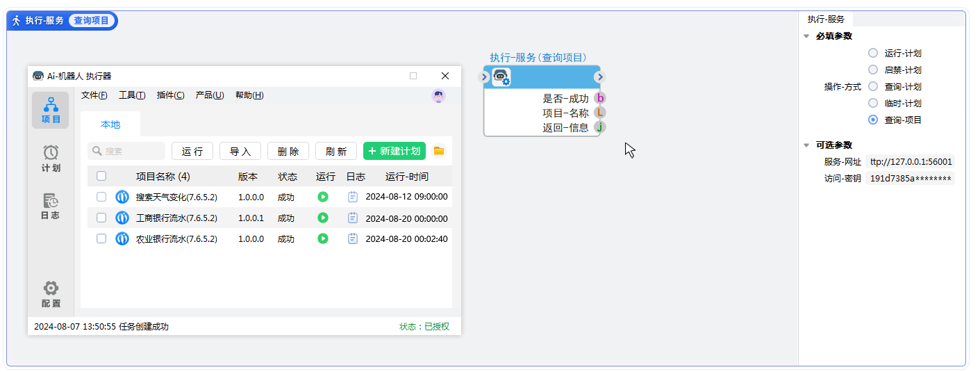980x372 pixels.
Task: Collapse the 必填参数 section
Action: tap(806, 36)
